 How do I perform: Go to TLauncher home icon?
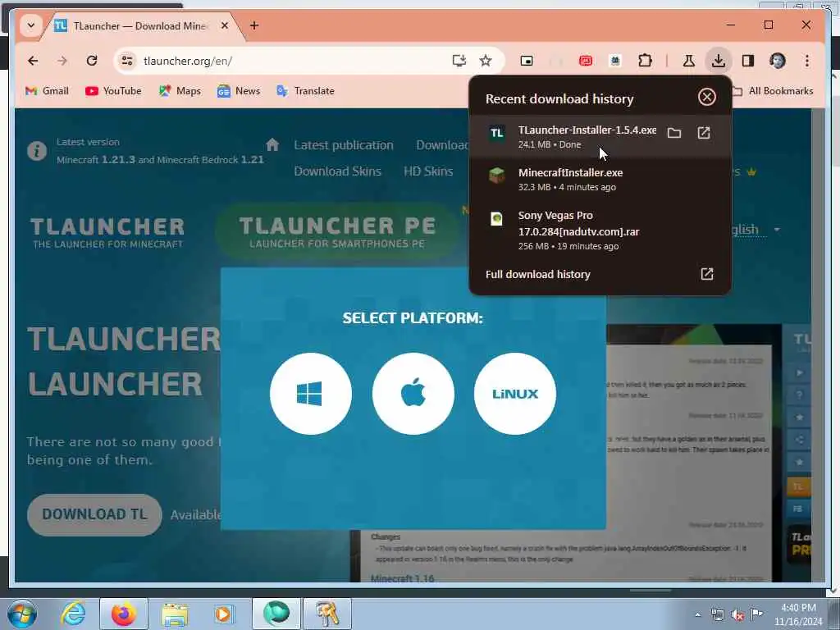click(272, 144)
